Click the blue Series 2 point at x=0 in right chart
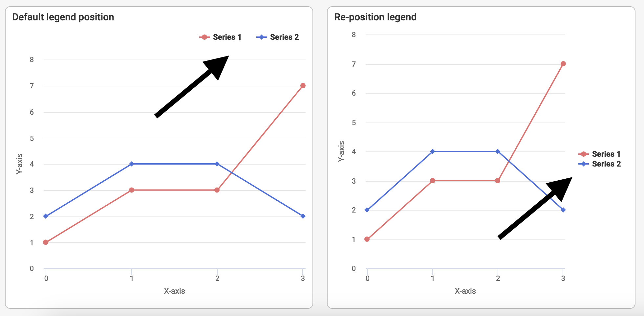644x316 pixels. tap(367, 210)
